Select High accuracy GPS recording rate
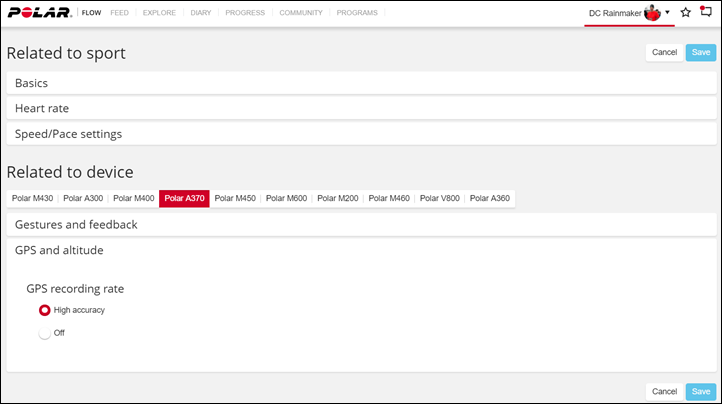 [x=45, y=310]
